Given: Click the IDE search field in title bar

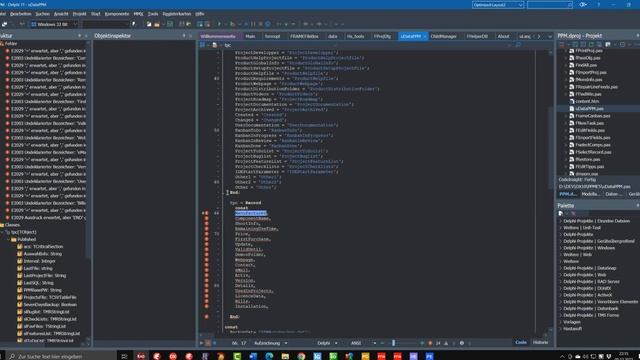Looking at the screenshot, I should click(x=549, y=5).
